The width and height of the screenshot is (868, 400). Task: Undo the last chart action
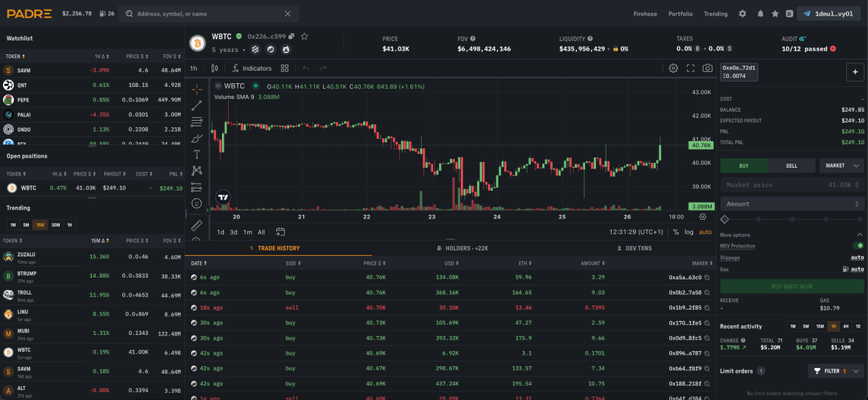(306, 68)
